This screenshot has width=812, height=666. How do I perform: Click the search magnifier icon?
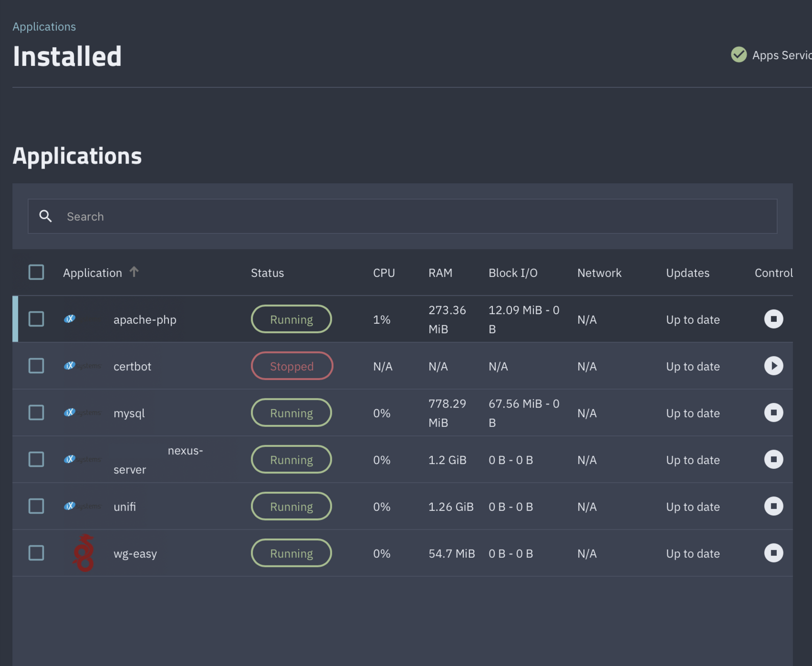point(46,217)
